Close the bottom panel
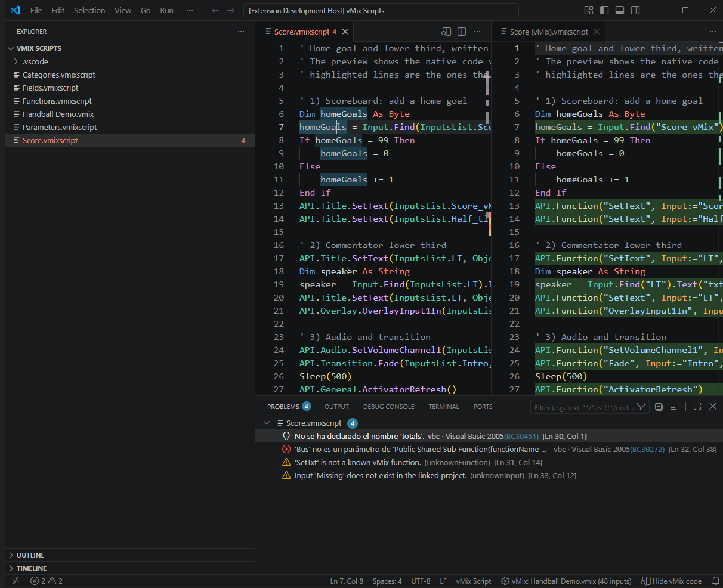The width and height of the screenshot is (723, 588). click(x=712, y=407)
